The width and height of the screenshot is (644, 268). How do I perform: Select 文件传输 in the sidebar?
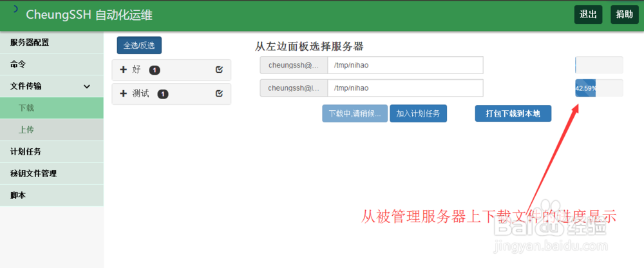(52, 86)
